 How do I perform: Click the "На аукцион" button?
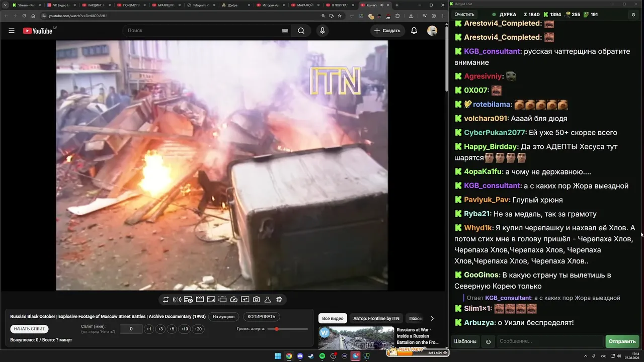click(223, 317)
